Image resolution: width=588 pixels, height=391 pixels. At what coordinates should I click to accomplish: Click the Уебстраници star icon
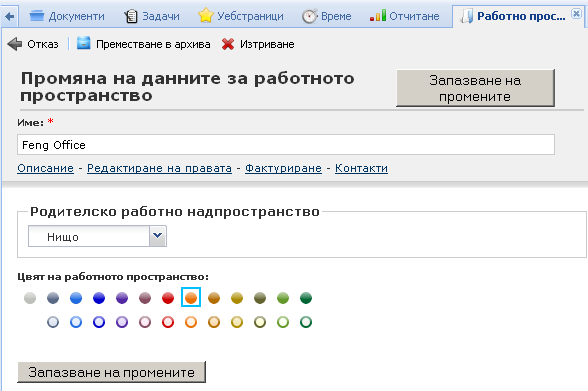click(206, 16)
